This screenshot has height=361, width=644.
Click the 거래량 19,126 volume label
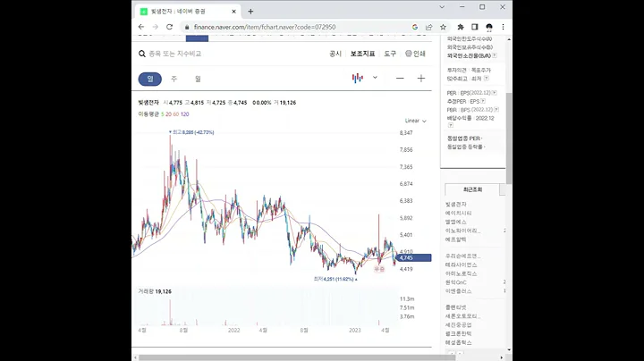[x=155, y=291]
